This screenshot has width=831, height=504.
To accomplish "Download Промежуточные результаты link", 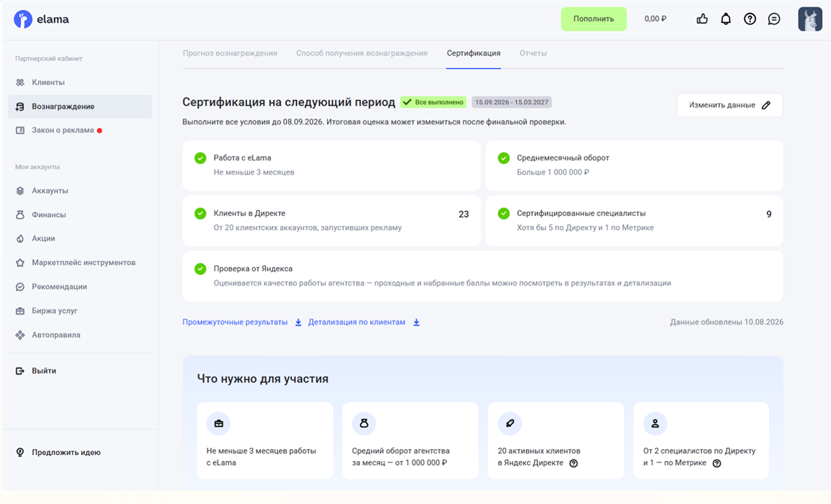I will (x=235, y=322).
